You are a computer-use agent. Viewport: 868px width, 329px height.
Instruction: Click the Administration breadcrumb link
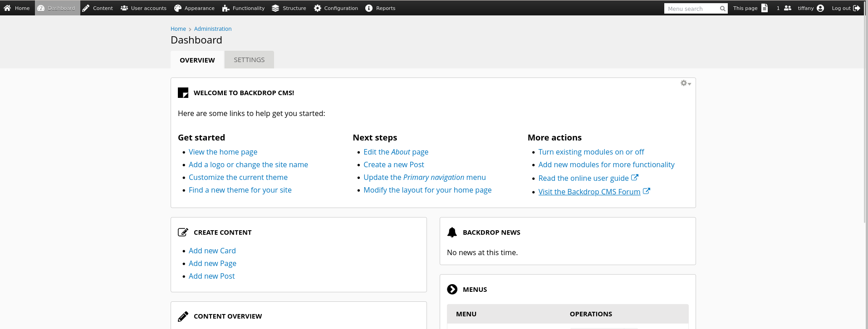point(213,29)
